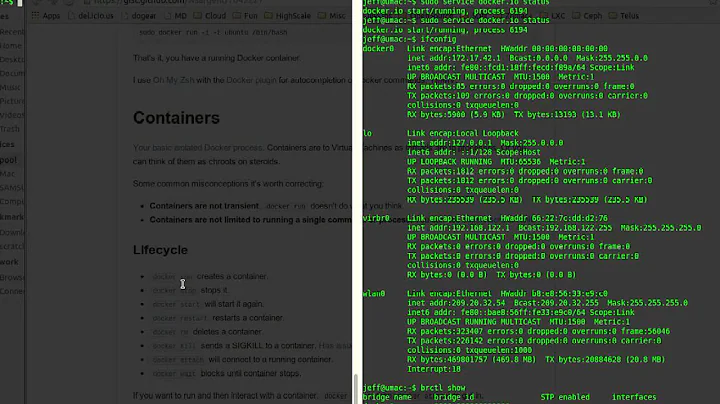Expand the Misc bookmarks folder

[332, 16]
